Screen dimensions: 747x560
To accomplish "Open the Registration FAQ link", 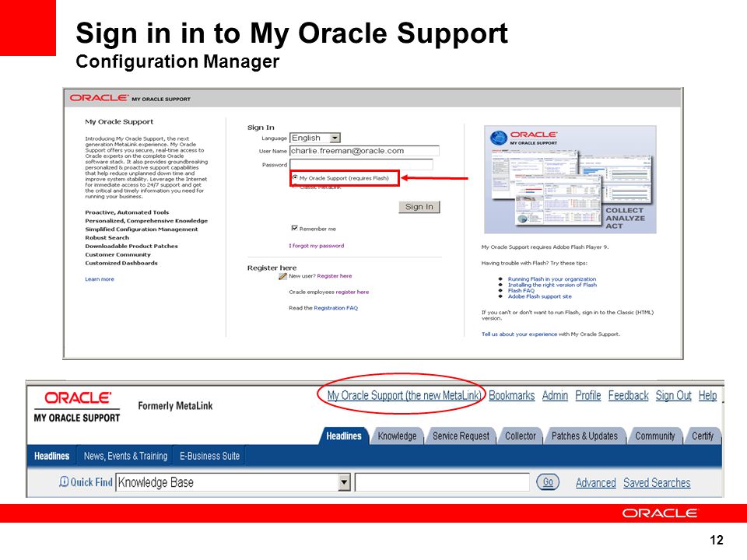I will (x=336, y=308).
